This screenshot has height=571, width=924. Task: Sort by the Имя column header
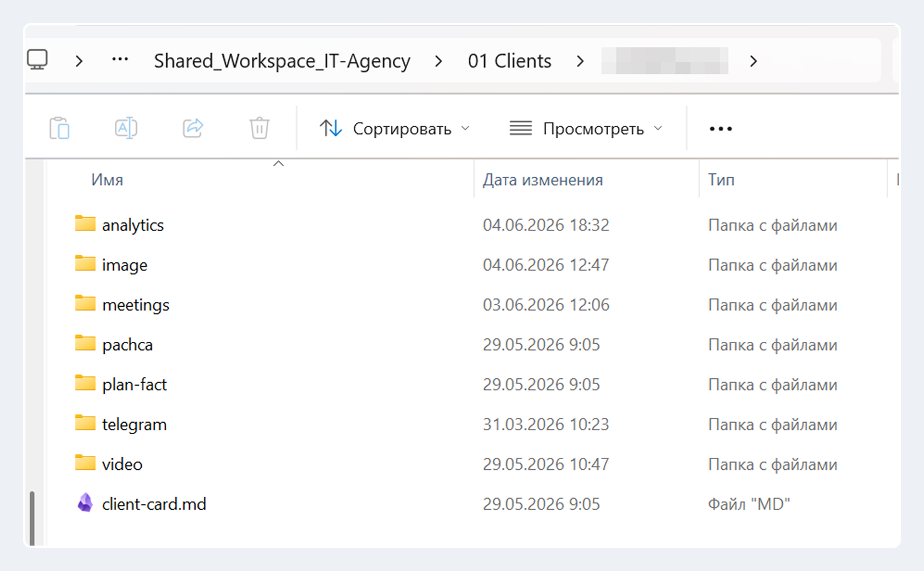coord(107,180)
